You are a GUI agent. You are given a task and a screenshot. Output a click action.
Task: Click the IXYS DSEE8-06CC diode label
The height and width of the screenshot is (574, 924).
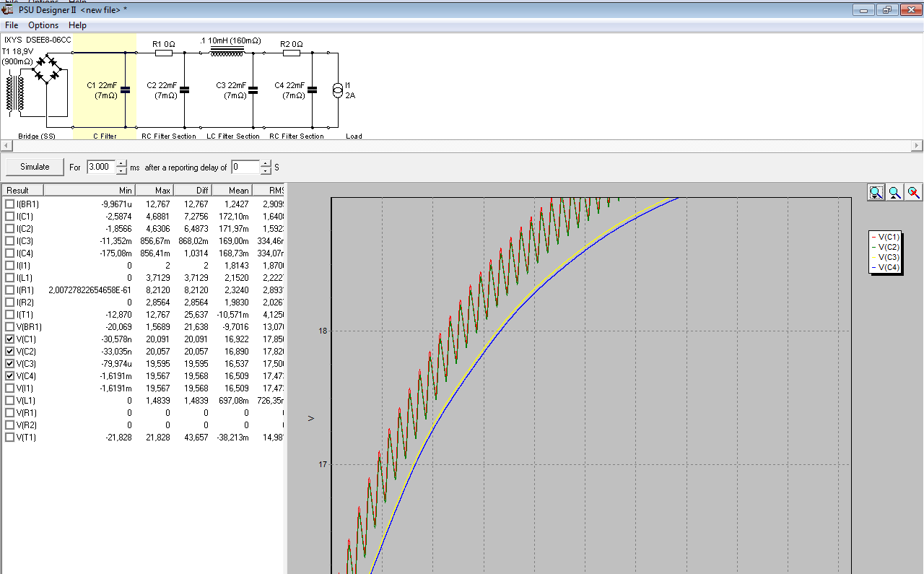(38, 40)
